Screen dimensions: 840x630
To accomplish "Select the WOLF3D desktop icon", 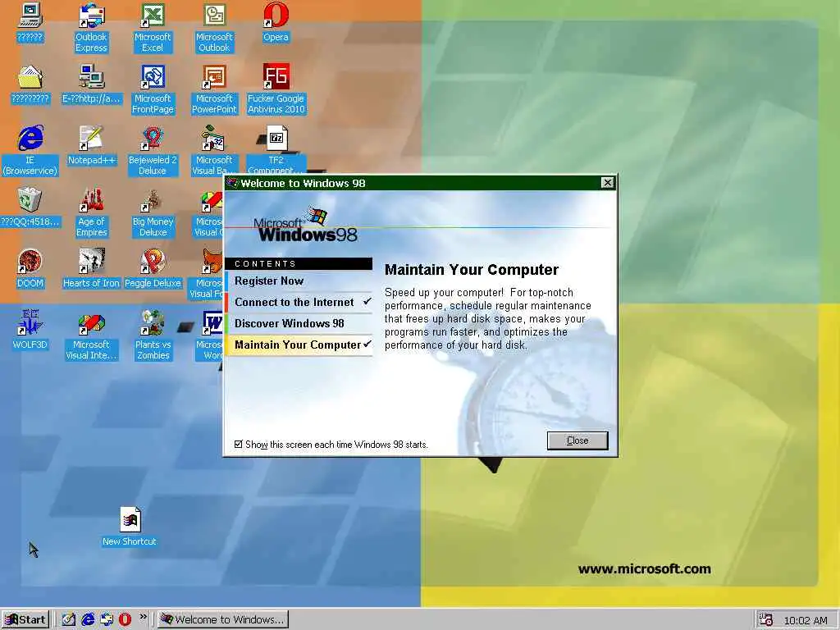I will click(30, 331).
